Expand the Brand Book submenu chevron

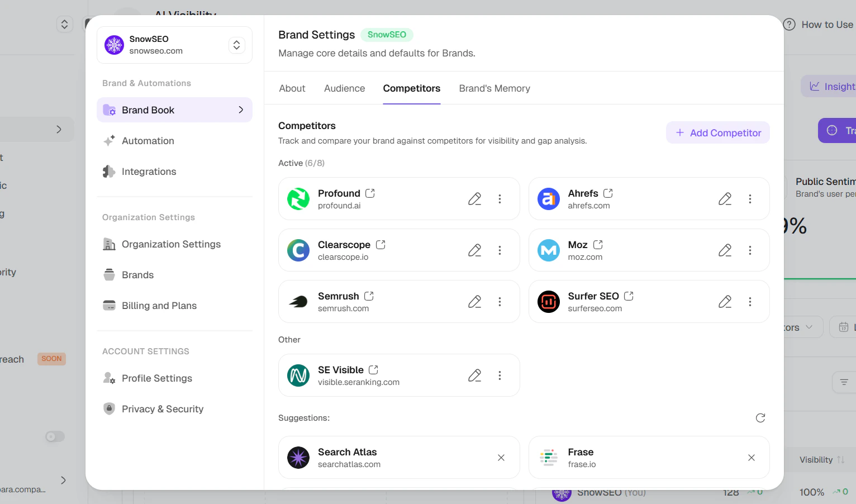(241, 110)
